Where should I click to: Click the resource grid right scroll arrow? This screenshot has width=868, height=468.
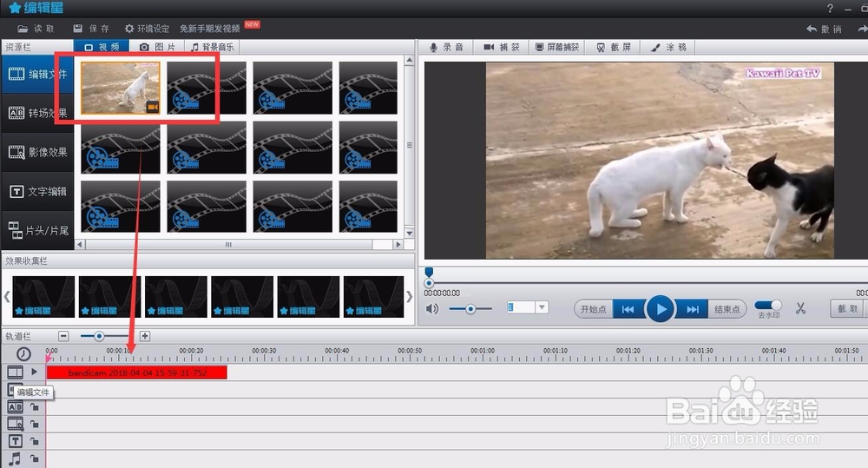click(398, 244)
